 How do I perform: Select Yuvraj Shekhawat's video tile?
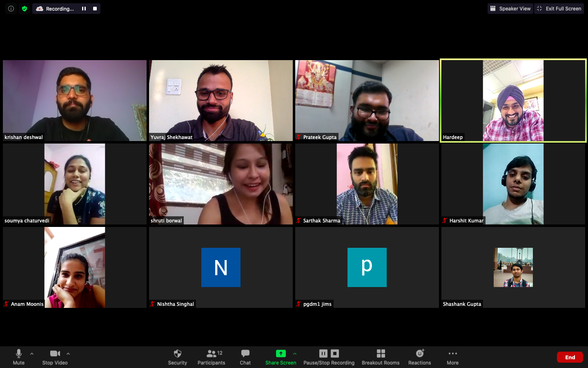pyautogui.click(x=221, y=101)
